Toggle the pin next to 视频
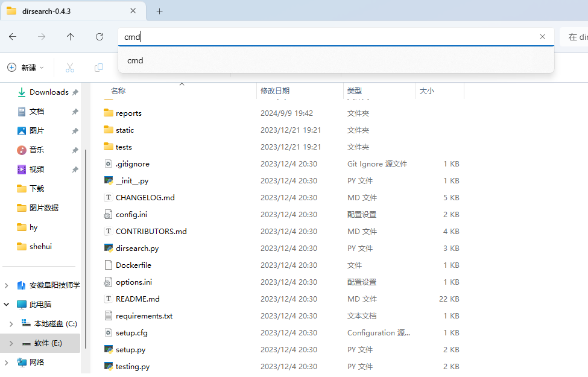Screen dimensions: 588x377 75,169
